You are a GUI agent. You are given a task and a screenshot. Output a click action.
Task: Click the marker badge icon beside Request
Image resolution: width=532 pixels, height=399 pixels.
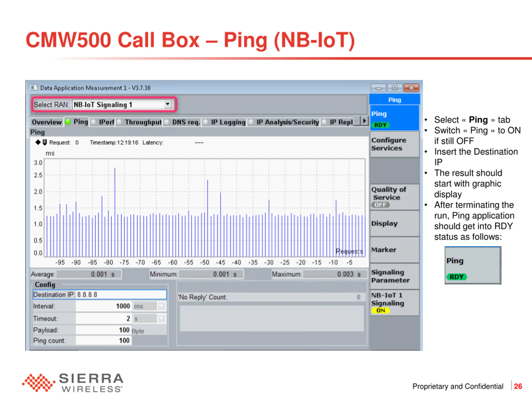tap(45, 142)
